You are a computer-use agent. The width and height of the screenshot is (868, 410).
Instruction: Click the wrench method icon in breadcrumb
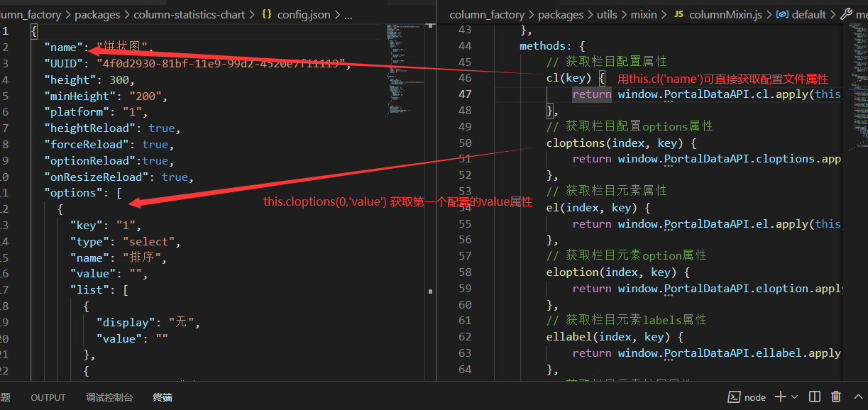coord(846,14)
